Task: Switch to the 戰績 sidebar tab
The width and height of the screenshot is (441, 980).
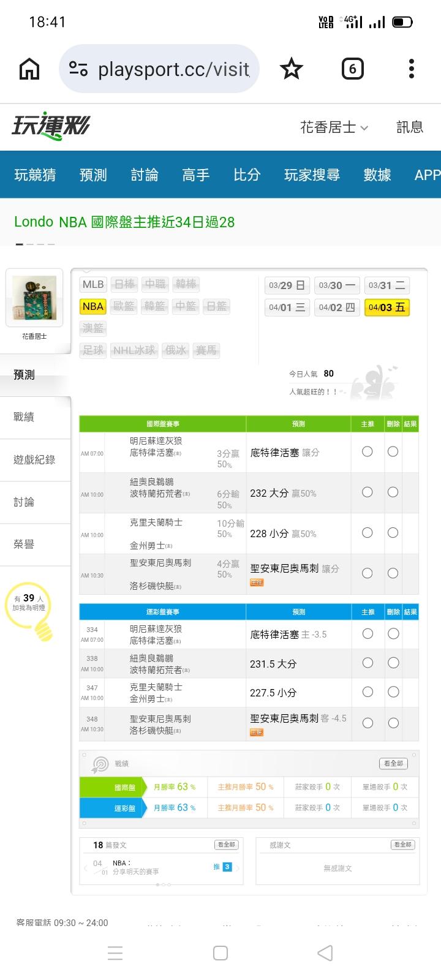Action: pos(24,417)
